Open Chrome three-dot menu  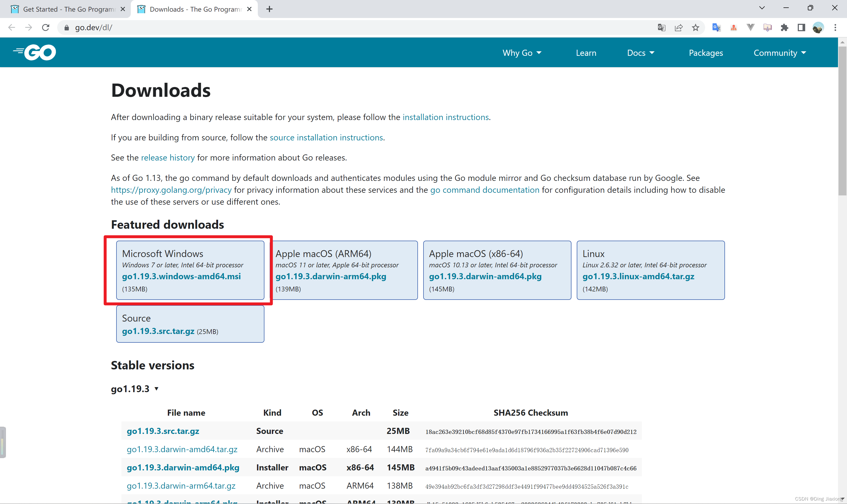[835, 28]
